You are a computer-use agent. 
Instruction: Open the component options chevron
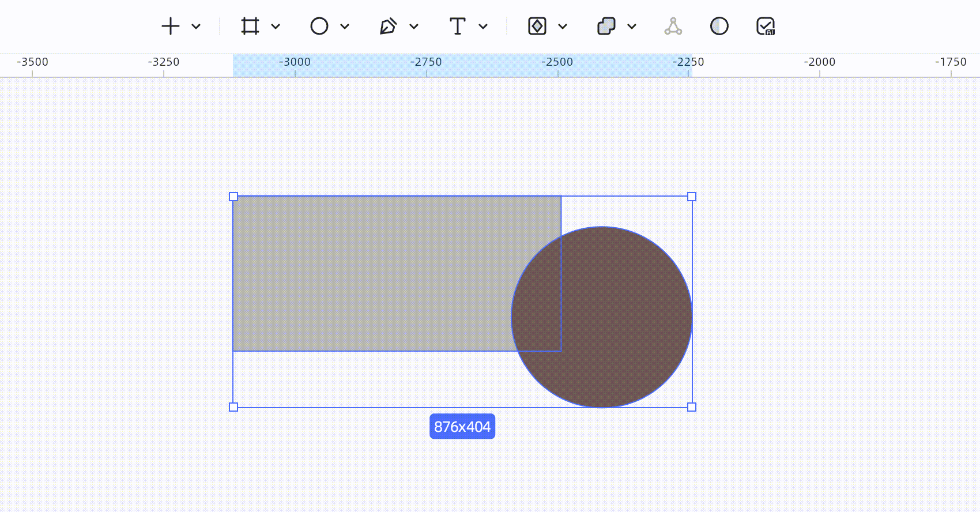pyautogui.click(x=563, y=26)
